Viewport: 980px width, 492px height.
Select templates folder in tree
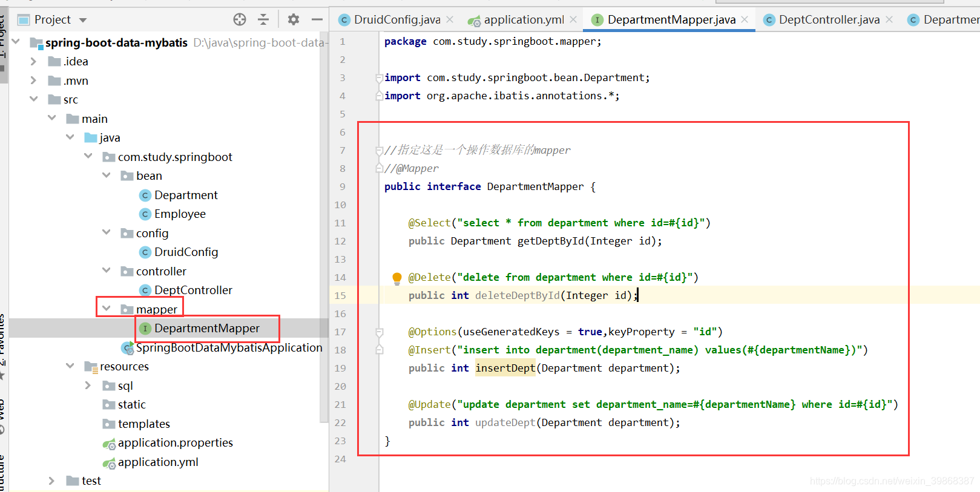click(x=144, y=424)
